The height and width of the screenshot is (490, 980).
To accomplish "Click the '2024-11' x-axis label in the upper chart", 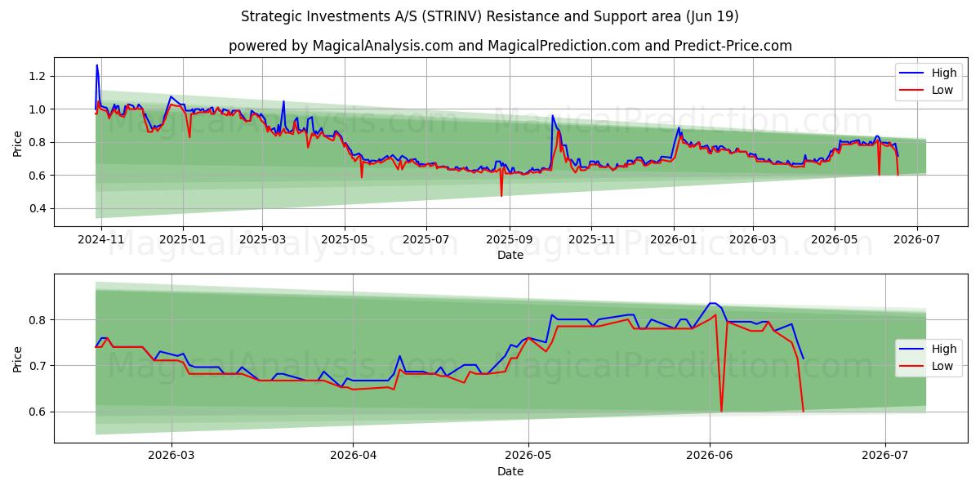I will click(102, 241).
